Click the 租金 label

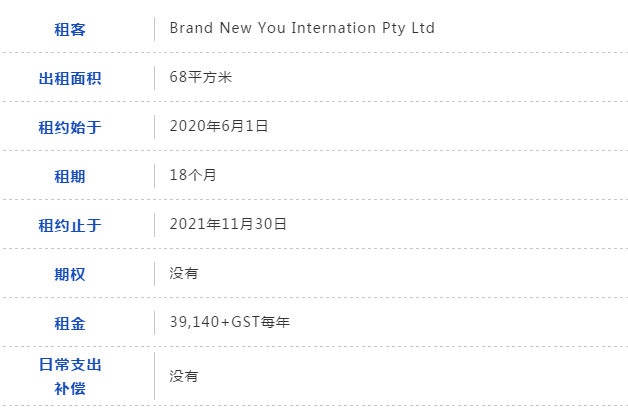point(70,324)
